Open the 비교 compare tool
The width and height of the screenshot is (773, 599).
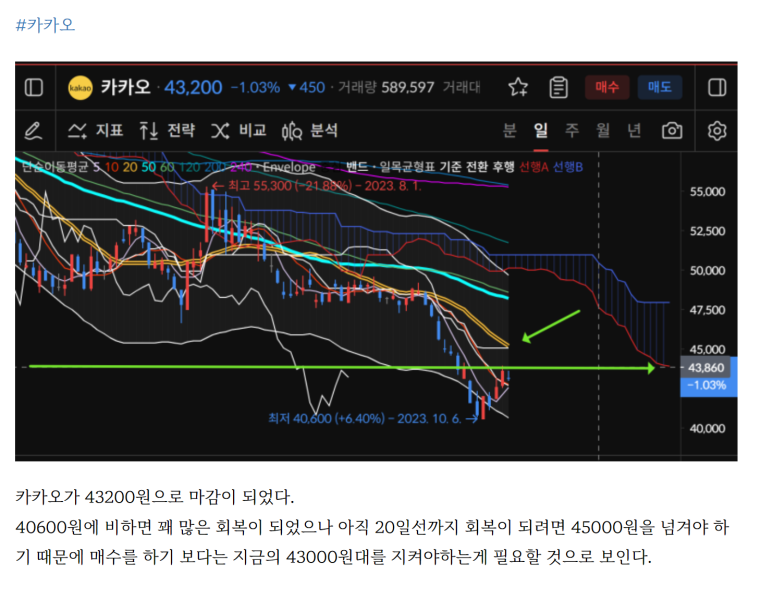(239, 131)
